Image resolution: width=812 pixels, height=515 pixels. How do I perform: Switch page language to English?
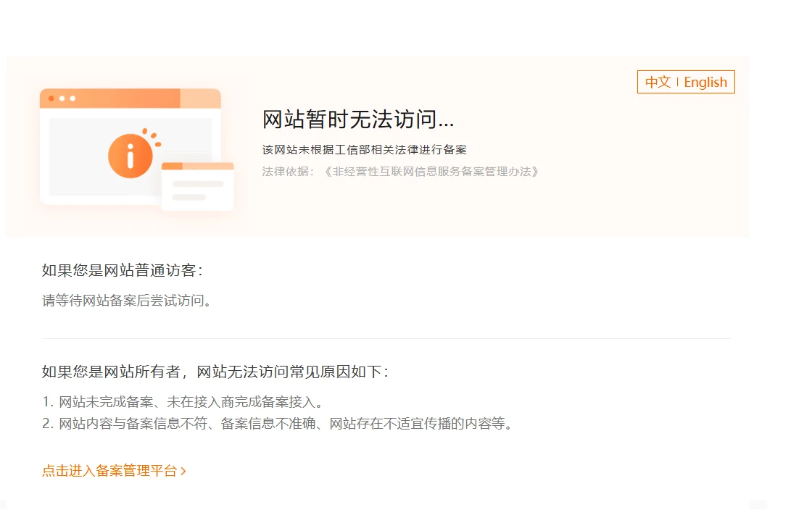pyautogui.click(x=705, y=83)
